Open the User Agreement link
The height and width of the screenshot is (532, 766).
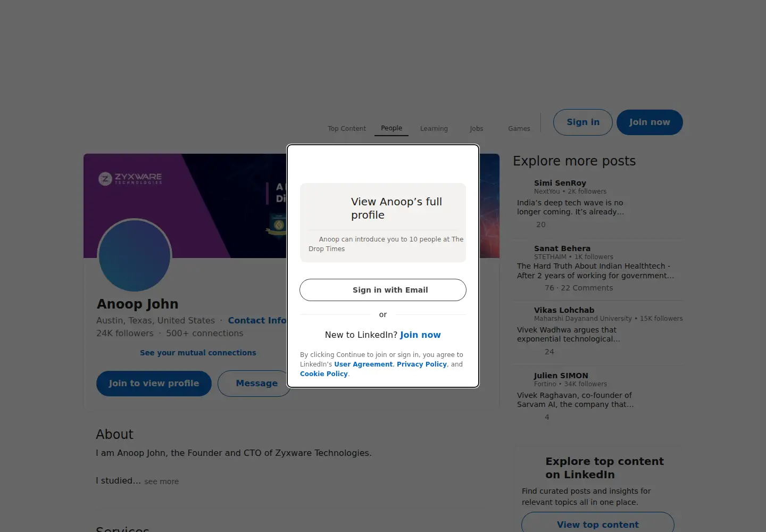point(363,364)
